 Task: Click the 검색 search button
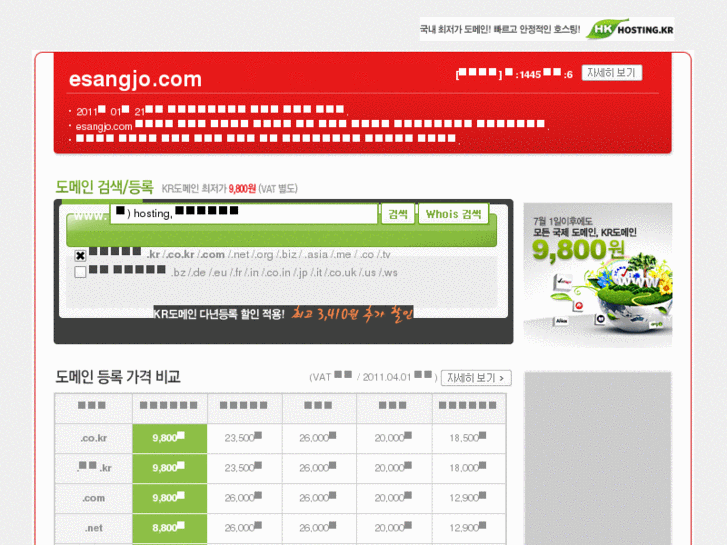pos(398,214)
